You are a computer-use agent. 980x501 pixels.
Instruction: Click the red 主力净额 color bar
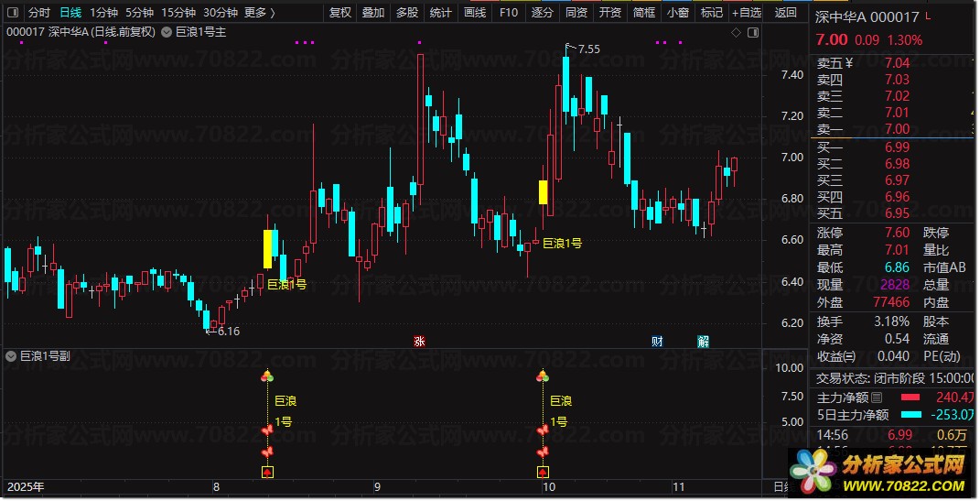tap(910, 398)
